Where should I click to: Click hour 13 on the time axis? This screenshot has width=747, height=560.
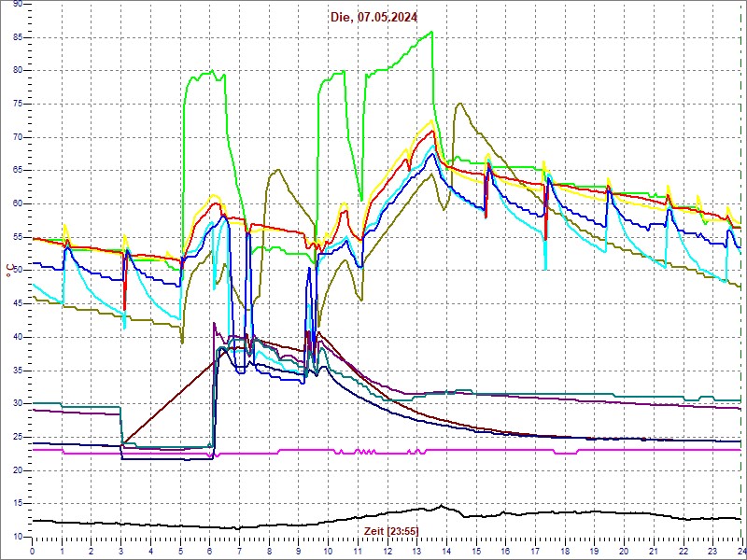point(416,551)
